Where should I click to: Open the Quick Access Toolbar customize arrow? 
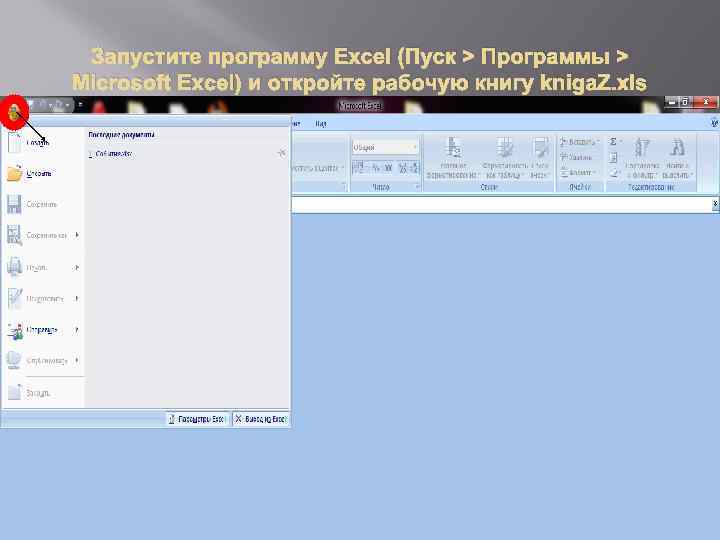(80, 105)
